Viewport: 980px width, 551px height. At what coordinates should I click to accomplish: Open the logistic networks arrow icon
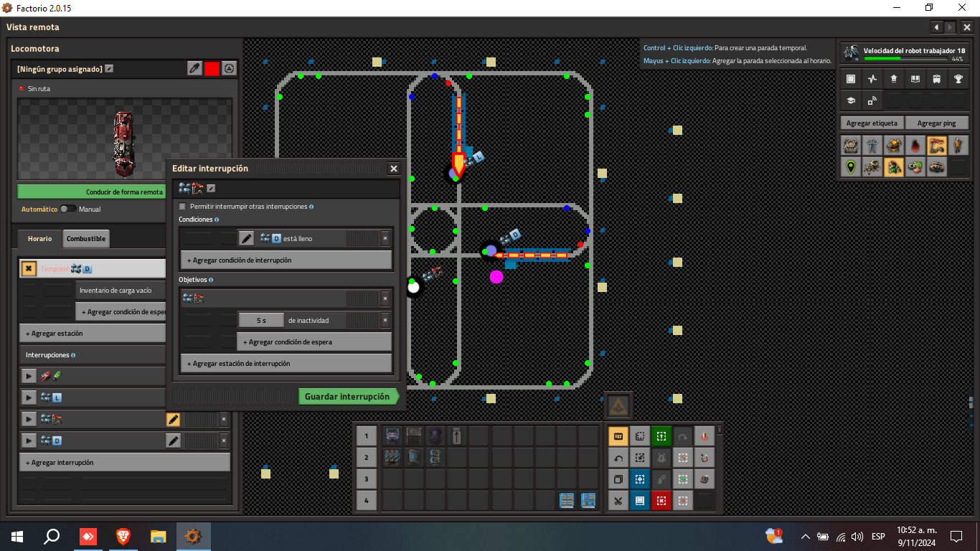click(x=894, y=79)
